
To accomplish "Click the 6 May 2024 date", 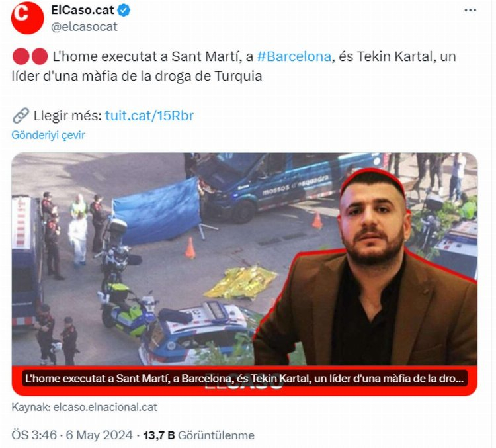I will click(99, 435).
